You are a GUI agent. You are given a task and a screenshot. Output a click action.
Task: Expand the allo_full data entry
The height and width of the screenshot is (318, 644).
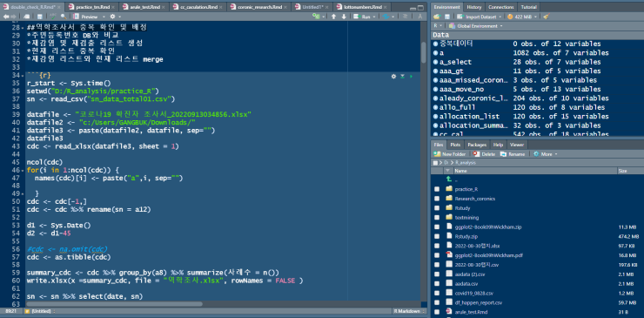point(435,107)
